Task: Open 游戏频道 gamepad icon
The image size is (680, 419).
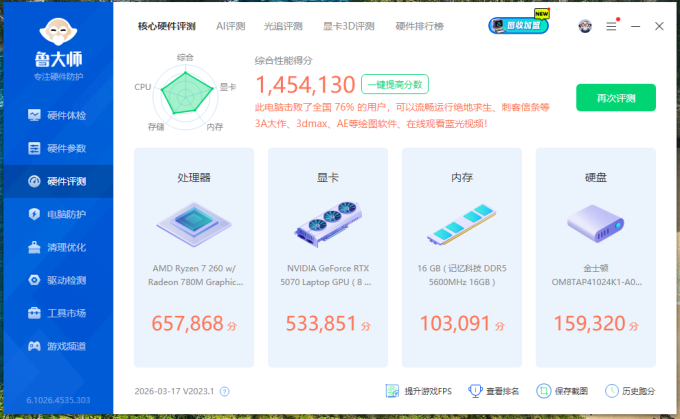Action: click(x=34, y=346)
